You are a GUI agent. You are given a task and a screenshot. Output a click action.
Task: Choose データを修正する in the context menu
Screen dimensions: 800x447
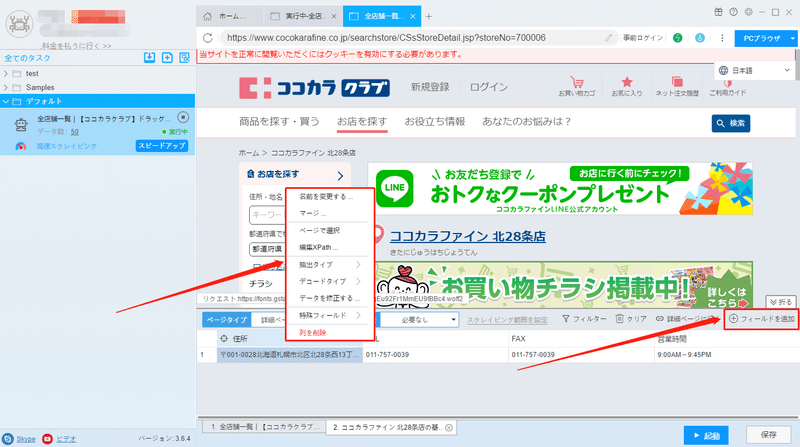coord(329,298)
